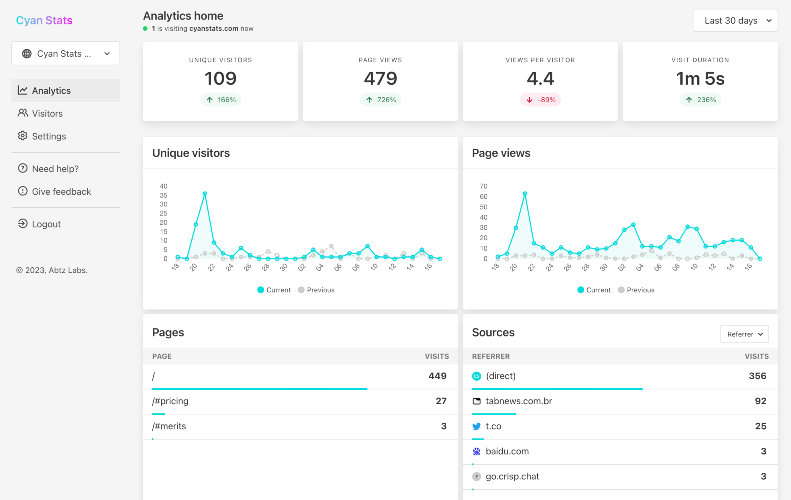Click the Baidu paw icon

coord(476,452)
